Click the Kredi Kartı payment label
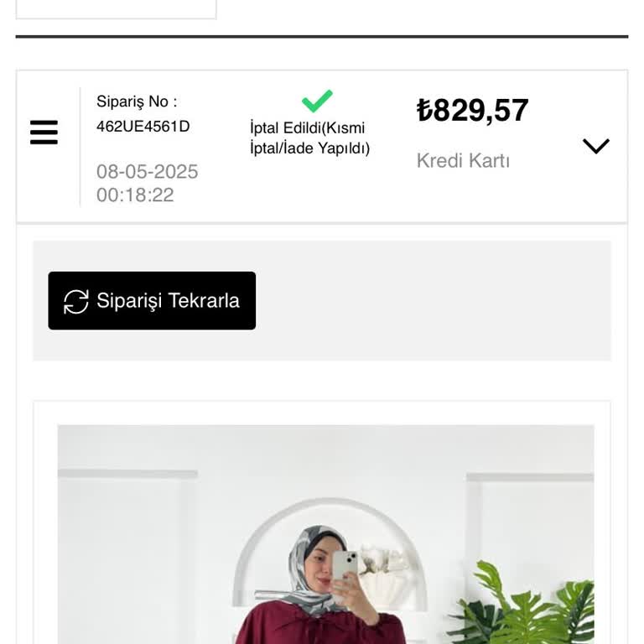 tap(463, 161)
